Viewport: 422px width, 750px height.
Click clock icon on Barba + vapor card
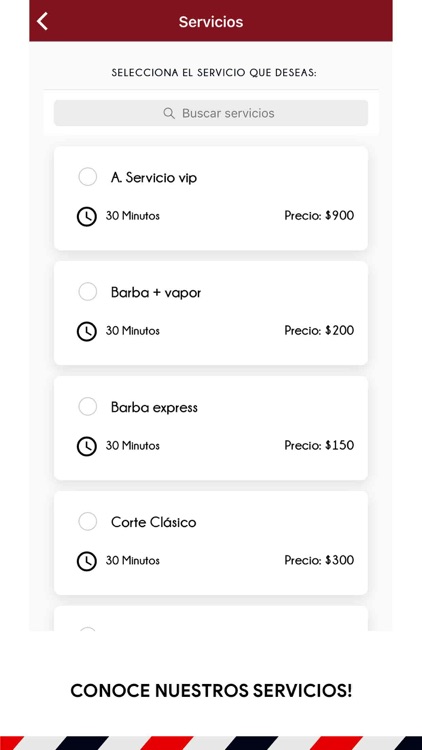coord(87,331)
